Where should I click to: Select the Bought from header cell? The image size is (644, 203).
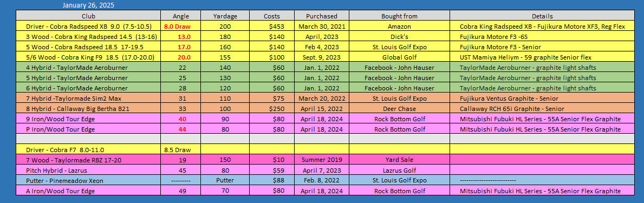pyautogui.click(x=399, y=16)
